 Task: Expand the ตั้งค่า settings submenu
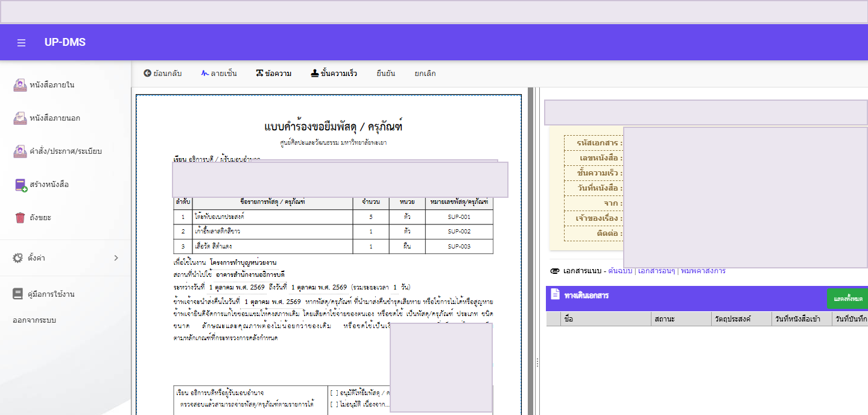tap(65, 258)
